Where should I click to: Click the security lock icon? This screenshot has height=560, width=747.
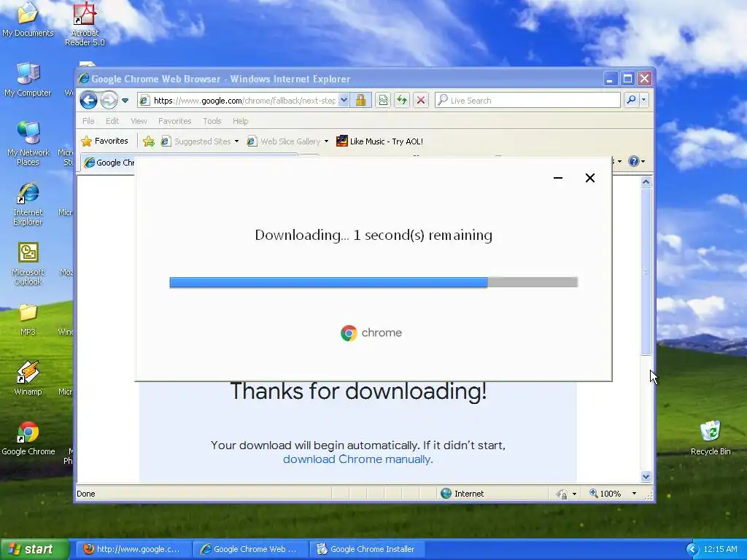pyautogui.click(x=360, y=100)
